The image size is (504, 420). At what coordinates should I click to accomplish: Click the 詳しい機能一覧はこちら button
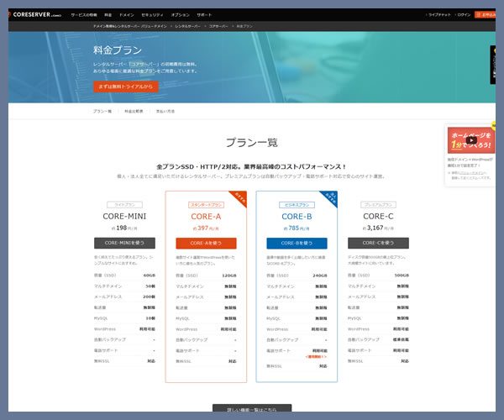coord(252,408)
